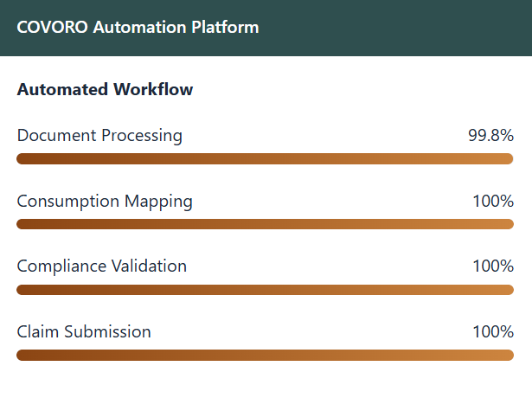This screenshot has width=532, height=398.
Task: Select the Claim Submission label
Action: (x=84, y=331)
